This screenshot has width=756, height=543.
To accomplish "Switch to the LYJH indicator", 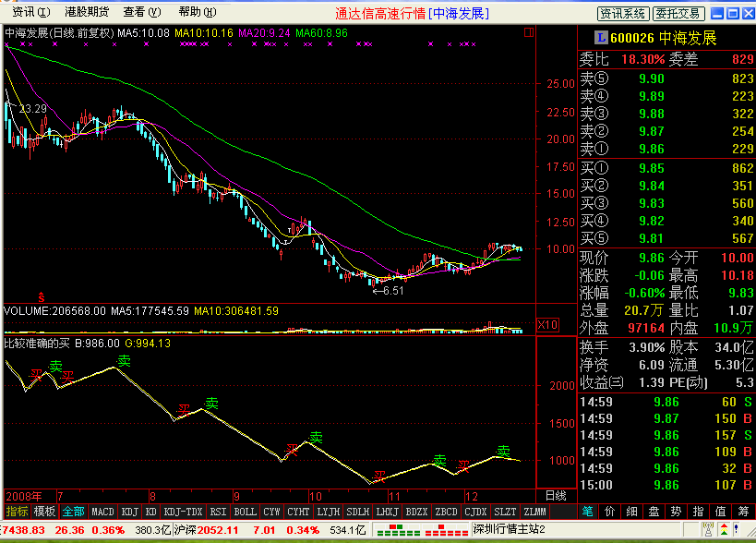I will click(x=329, y=512).
